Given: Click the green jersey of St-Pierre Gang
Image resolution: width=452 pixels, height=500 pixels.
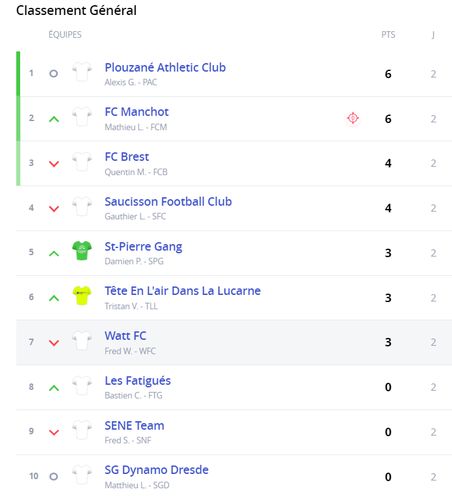Looking at the screenshot, I should pos(82,250).
